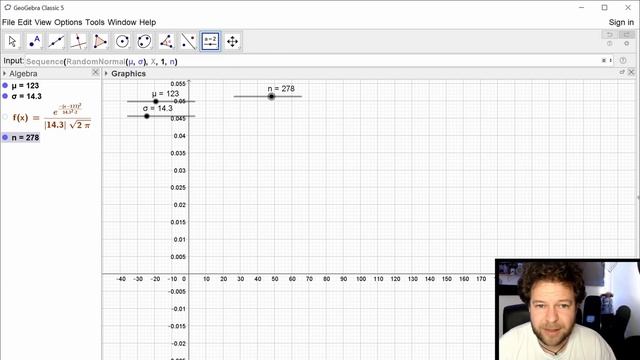The width and height of the screenshot is (640, 360).
Task: Open the Tools menu
Action: tap(95, 22)
